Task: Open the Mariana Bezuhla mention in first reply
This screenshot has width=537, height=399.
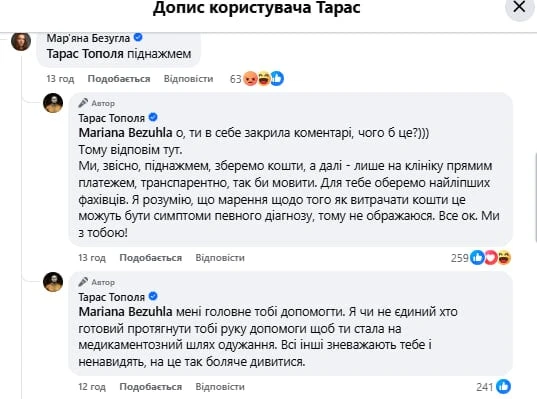Action: coord(125,133)
